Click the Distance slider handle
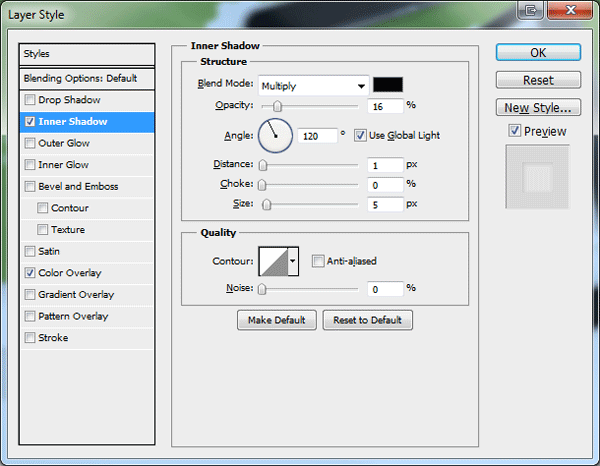 click(263, 165)
